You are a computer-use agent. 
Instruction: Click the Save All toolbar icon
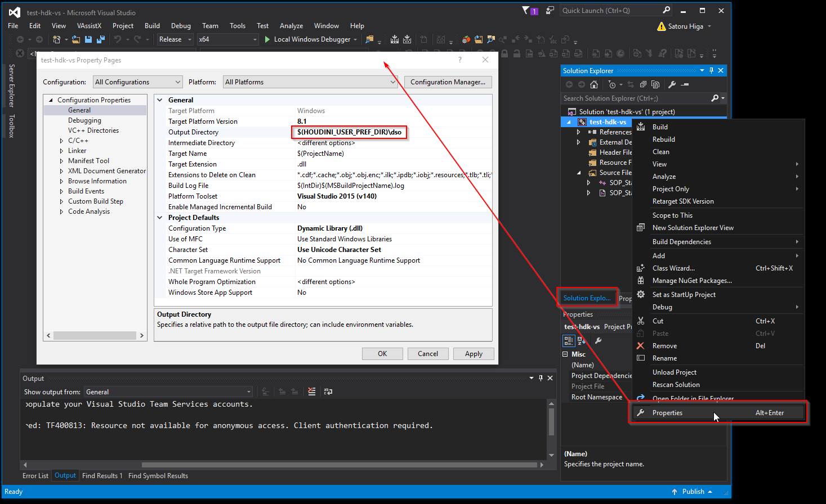coord(101,39)
